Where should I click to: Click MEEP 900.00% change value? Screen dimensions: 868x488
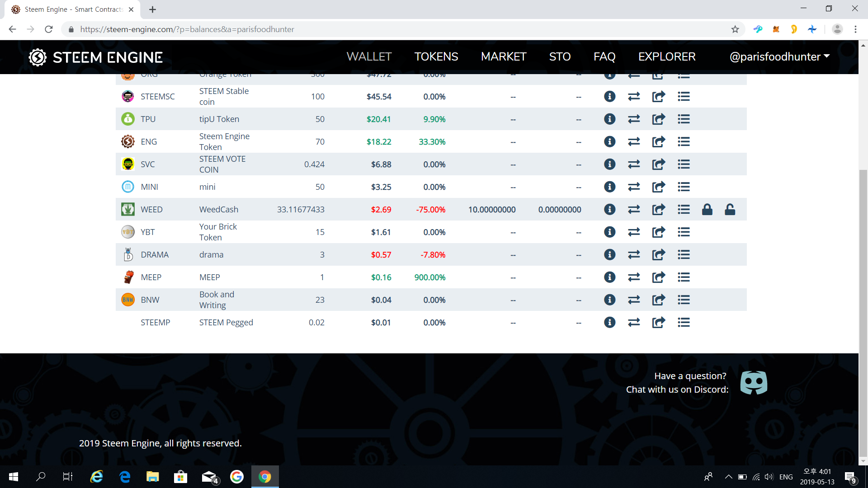[430, 277]
